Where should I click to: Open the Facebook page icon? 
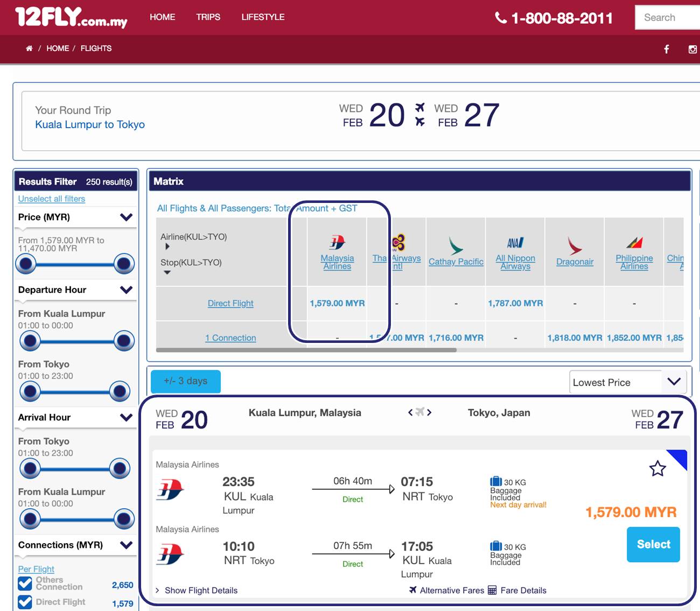(667, 50)
